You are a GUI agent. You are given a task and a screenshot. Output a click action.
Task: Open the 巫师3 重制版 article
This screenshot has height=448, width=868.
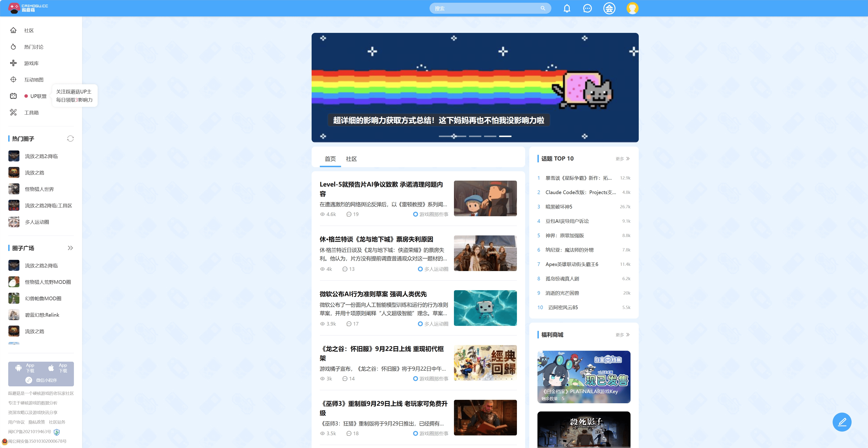[384, 408]
